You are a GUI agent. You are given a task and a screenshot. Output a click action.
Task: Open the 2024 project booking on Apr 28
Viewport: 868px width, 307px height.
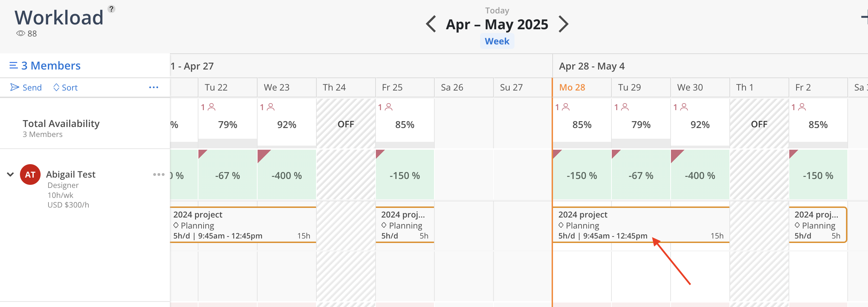tap(641, 225)
